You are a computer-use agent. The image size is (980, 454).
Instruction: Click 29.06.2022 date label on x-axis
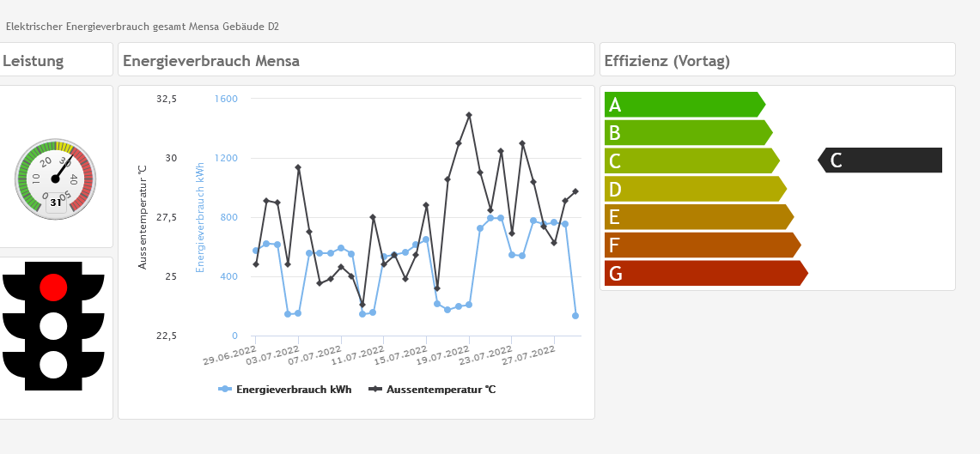coord(231,355)
